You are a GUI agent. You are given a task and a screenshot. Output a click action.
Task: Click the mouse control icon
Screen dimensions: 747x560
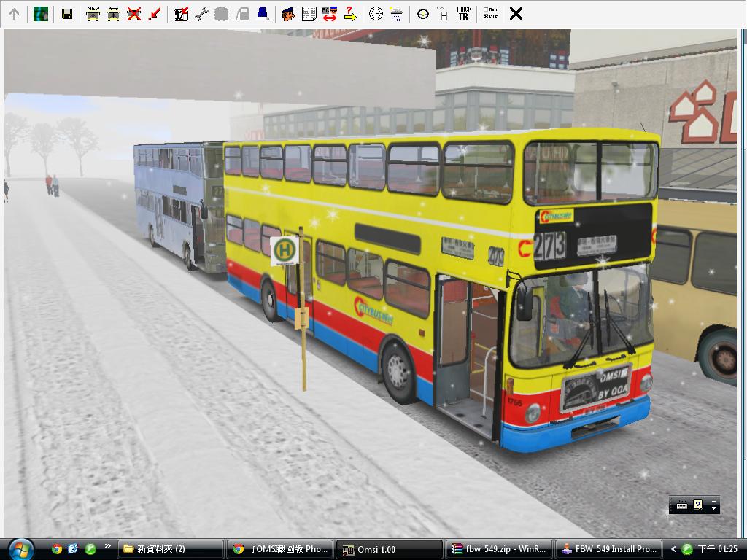click(x=443, y=14)
